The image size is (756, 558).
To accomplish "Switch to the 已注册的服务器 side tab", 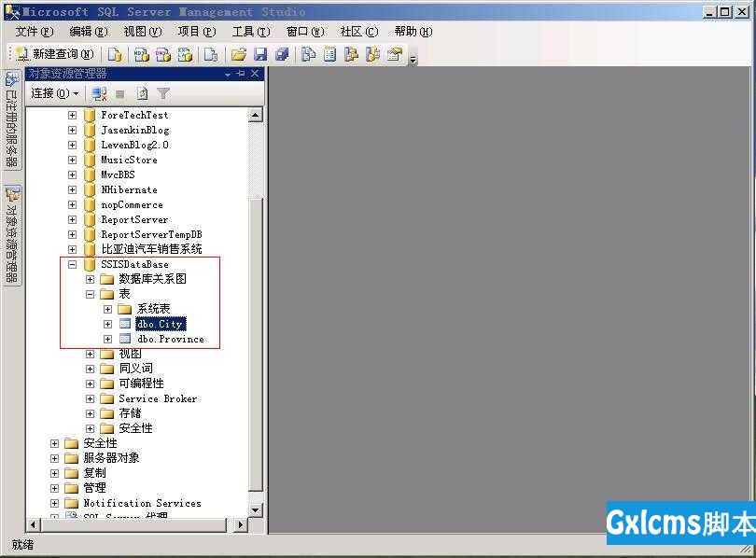I will 12,119.
